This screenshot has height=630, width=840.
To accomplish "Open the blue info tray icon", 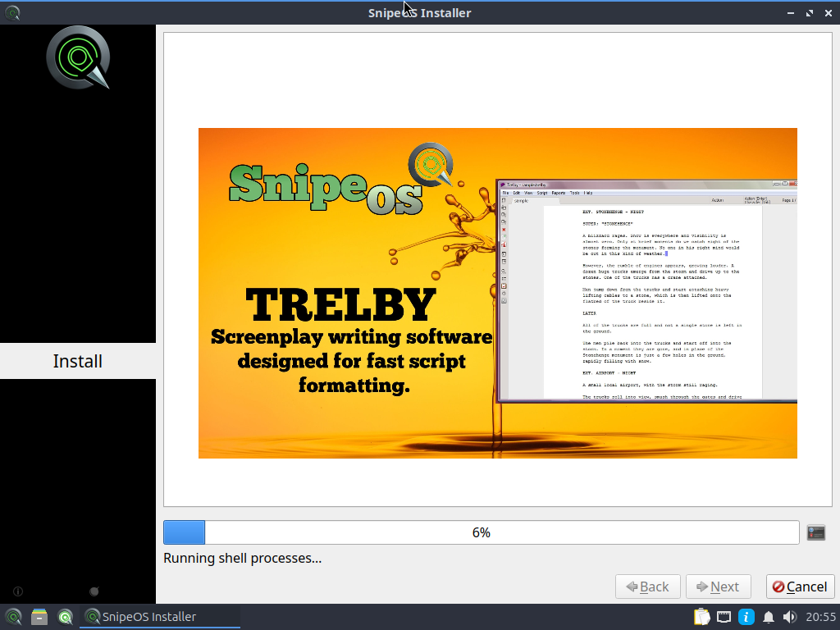I will point(746,617).
